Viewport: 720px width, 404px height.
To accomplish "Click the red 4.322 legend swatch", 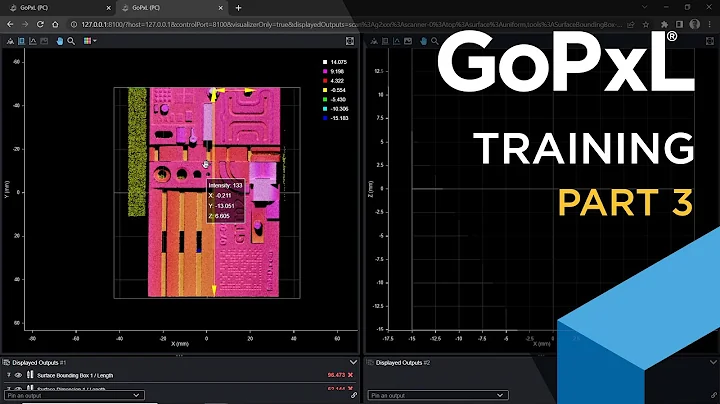I will pos(325,81).
